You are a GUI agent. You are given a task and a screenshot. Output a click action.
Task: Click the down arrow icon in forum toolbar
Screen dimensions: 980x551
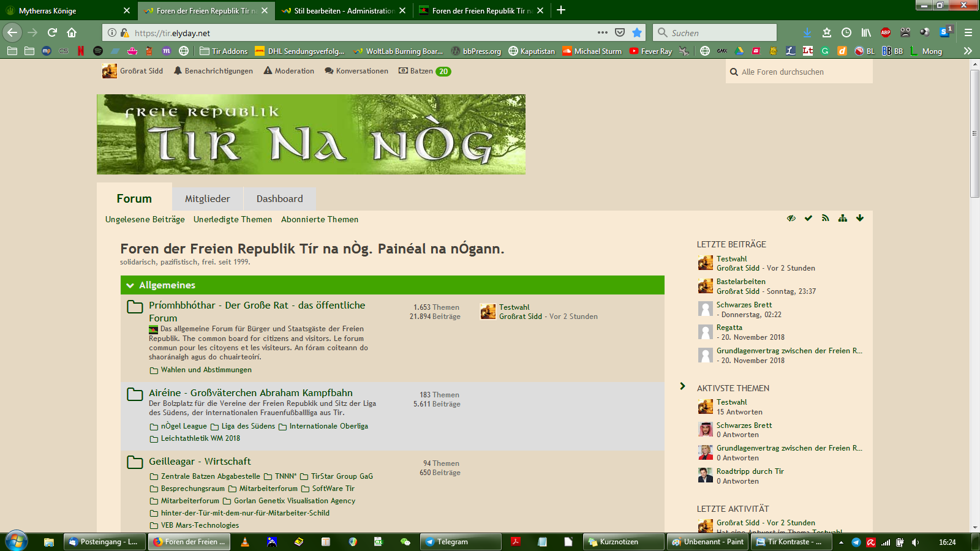pos(860,219)
